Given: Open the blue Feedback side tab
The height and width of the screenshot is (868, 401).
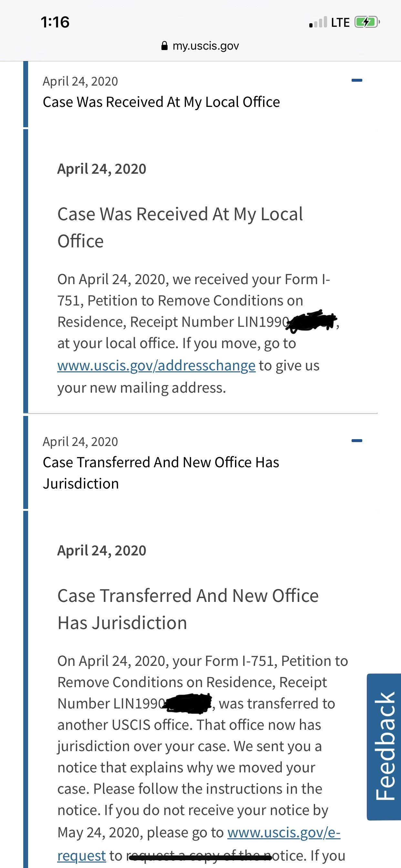Looking at the screenshot, I should (x=384, y=746).
